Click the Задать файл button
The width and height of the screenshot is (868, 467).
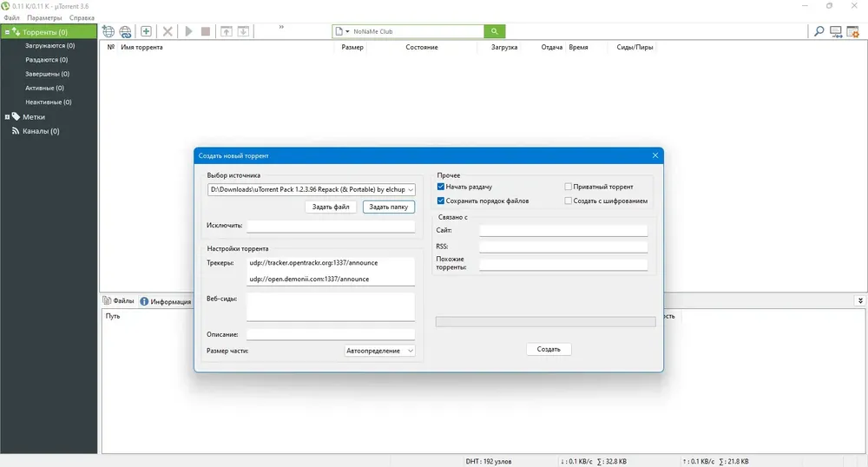pos(331,207)
